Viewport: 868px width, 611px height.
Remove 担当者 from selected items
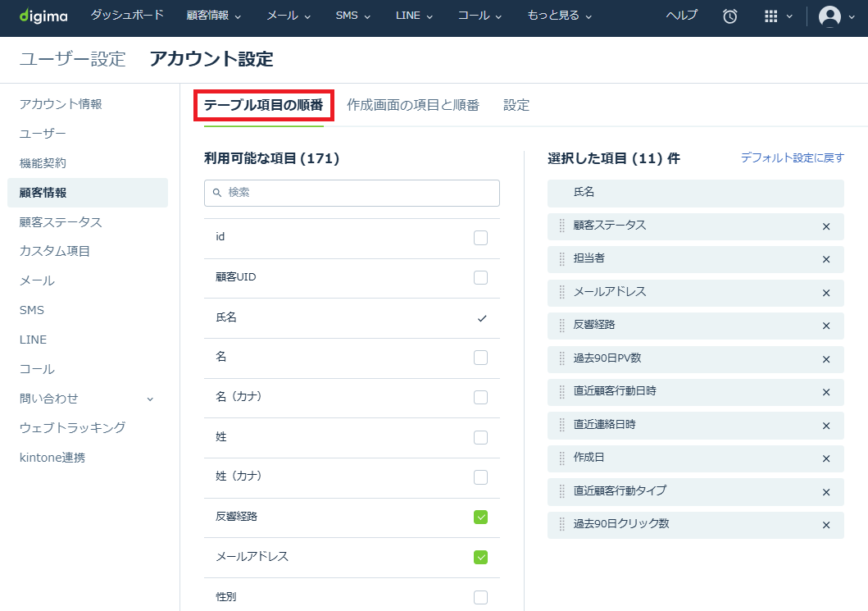coord(826,259)
